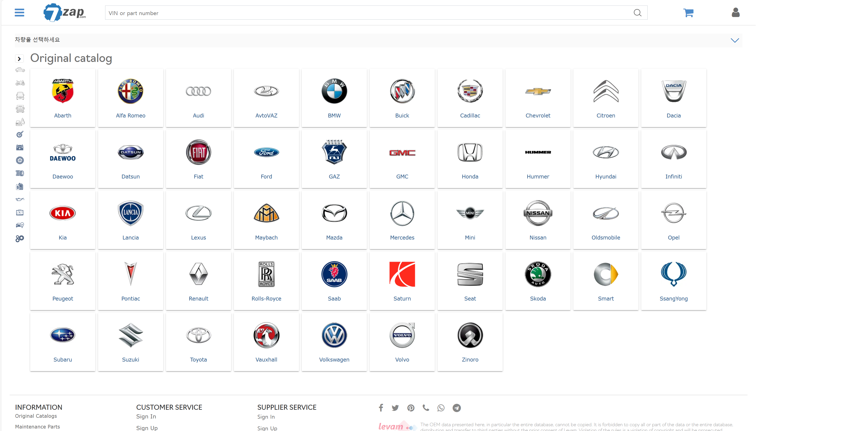Select the motorcycle category in sidebar
This screenshot has height=431, width=868.
point(20,83)
